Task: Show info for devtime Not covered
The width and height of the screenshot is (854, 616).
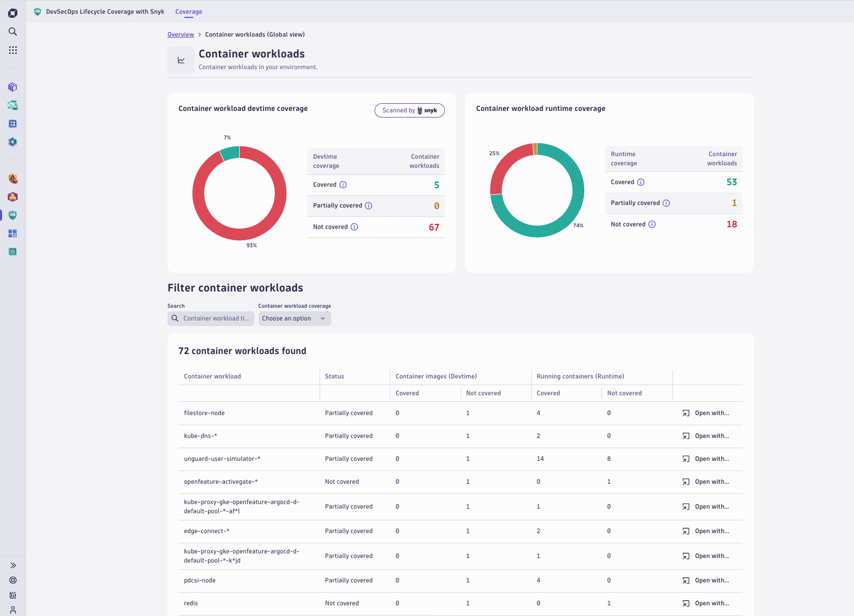Action: [354, 227]
